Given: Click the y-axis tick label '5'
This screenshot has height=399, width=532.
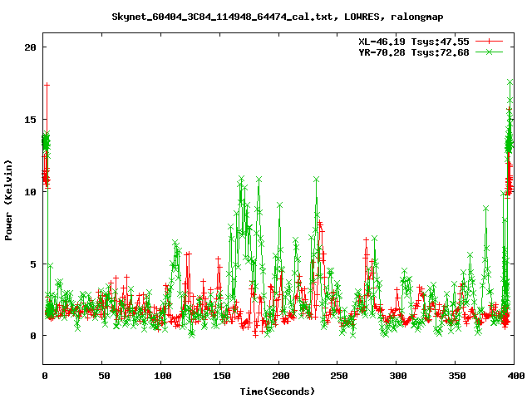Looking at the screenshot, I should pos(33,264).
